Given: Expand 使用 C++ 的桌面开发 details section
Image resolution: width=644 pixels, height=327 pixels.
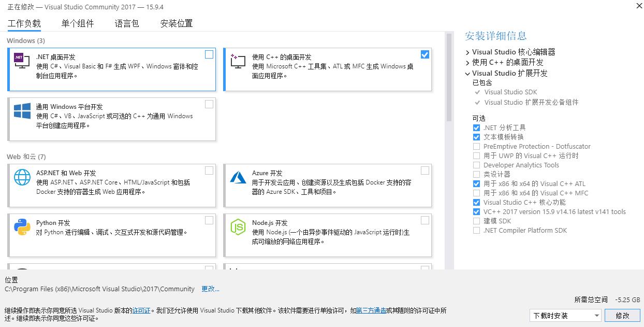Looking at the screenshot, I should click(x=467, y=63).
